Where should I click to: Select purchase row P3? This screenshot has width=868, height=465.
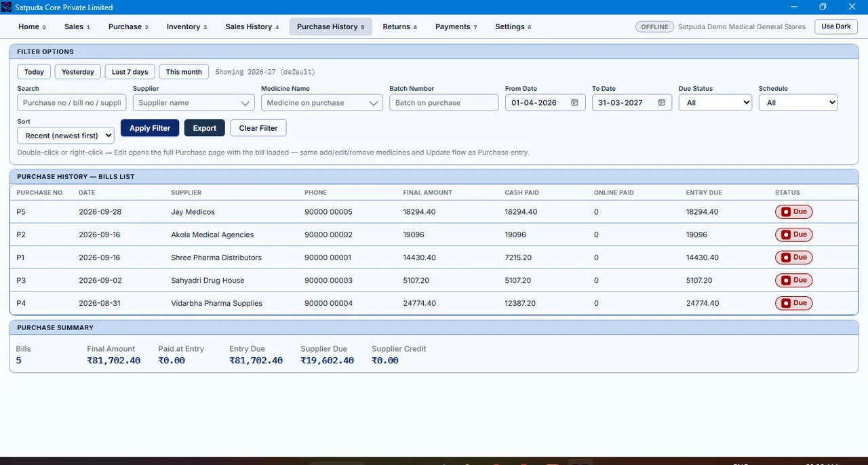(434, 280)
